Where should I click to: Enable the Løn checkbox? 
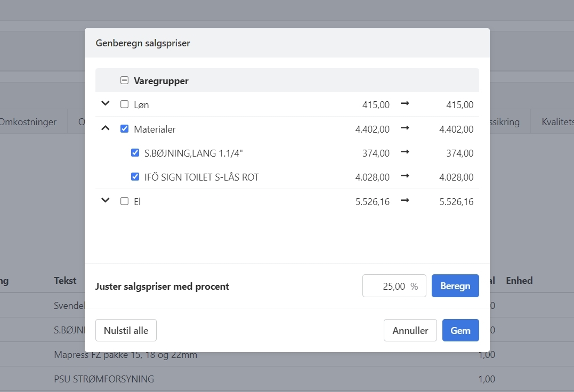coord(124,104)
